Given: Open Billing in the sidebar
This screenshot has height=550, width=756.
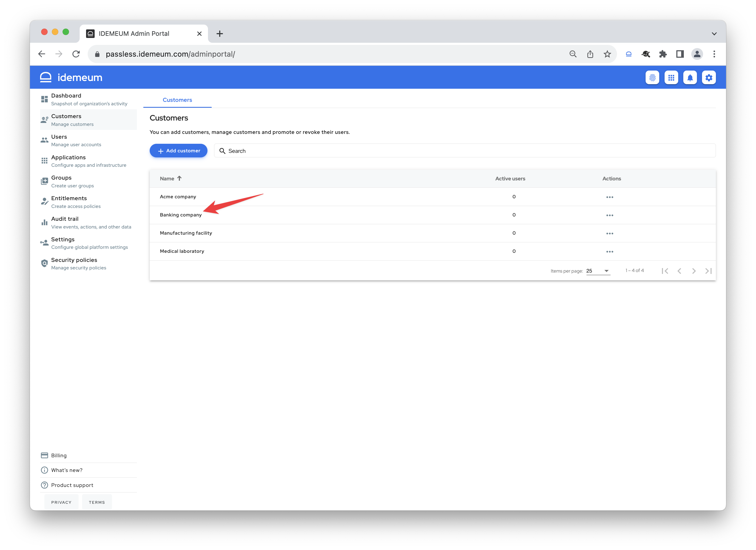Looking at the screenshot, I should coord(88,455).
